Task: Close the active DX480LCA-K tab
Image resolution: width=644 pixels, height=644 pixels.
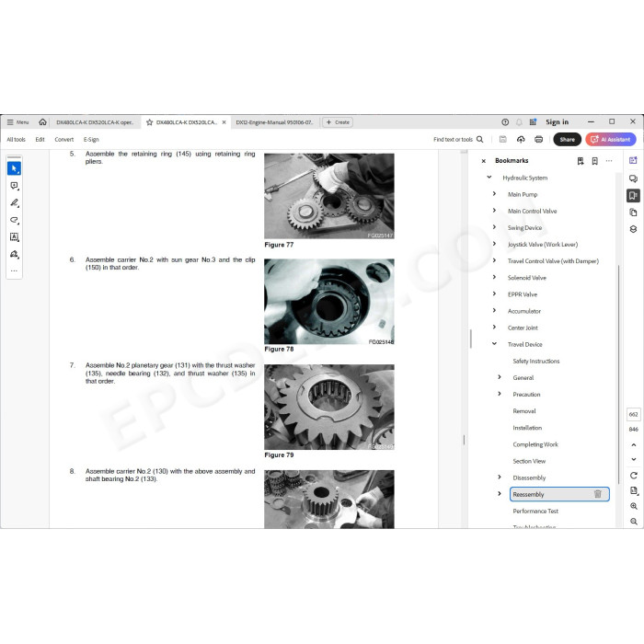Action: pos(224,122)
